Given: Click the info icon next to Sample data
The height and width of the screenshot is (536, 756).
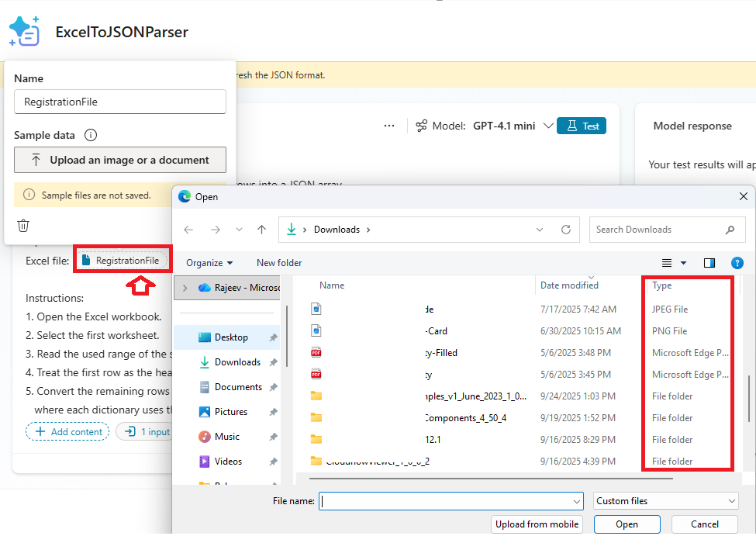Looking at the screenshot, I should click(91, 135).
